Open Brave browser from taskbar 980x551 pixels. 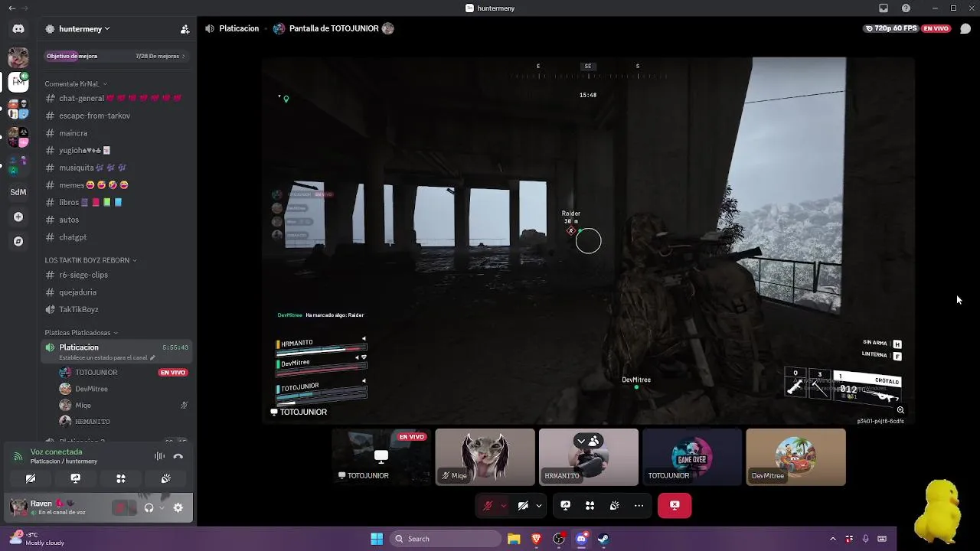536,539
